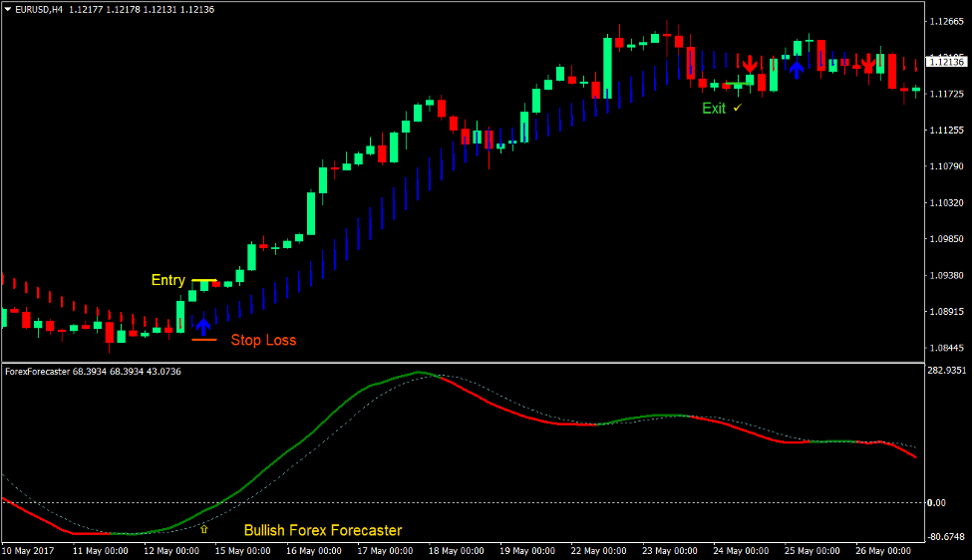Click the 22 May 00:00 date label

click(598, 551)
